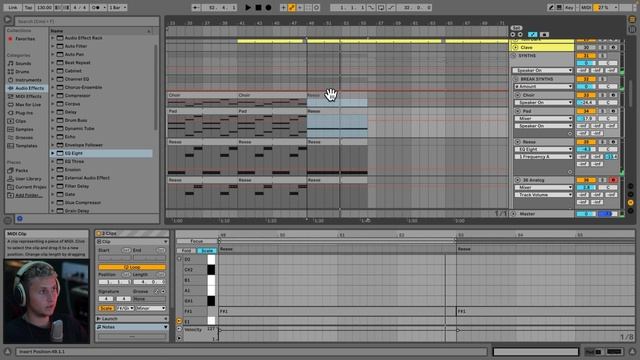Toggle track 34 Pad activator
This screenshot has height=360, width=640.
pos(586,111)
